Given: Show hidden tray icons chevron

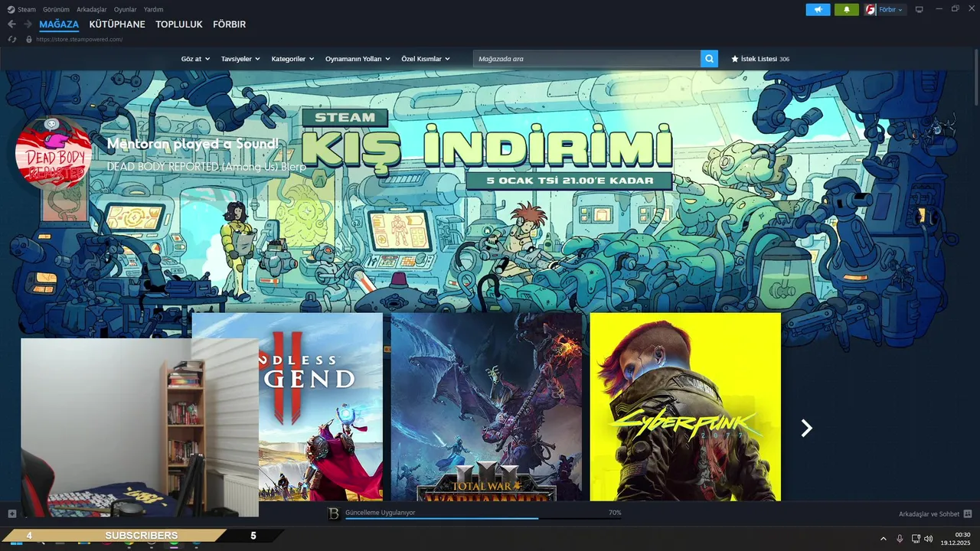Looking at the screenshot, I should click(883, 539).
